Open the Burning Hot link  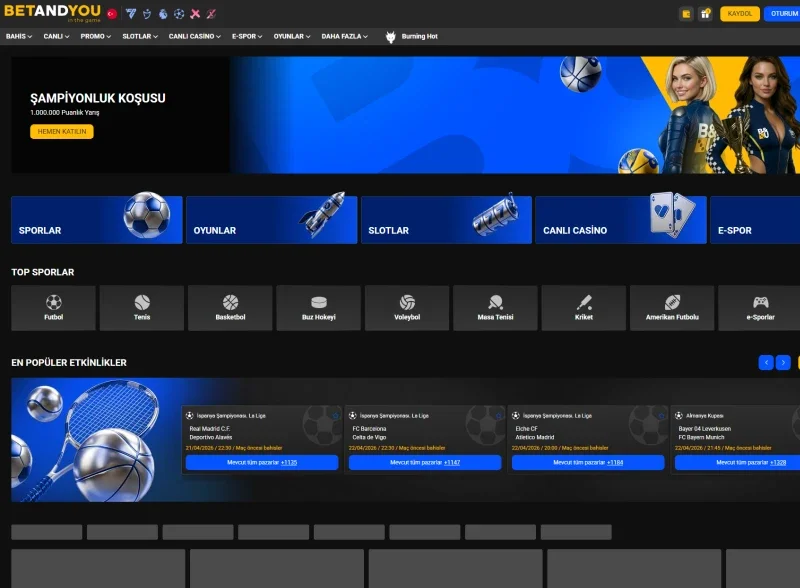419,36
